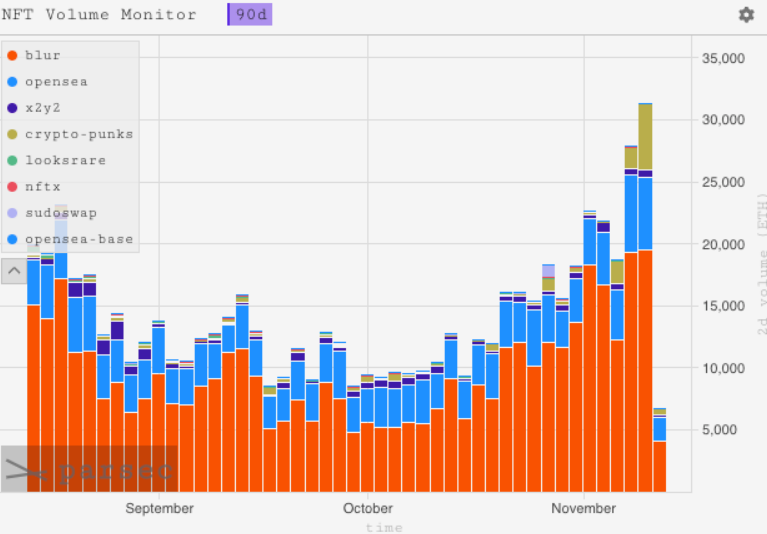Click the September x-axis label
The image size is (767, 534).
coord(159,508)
